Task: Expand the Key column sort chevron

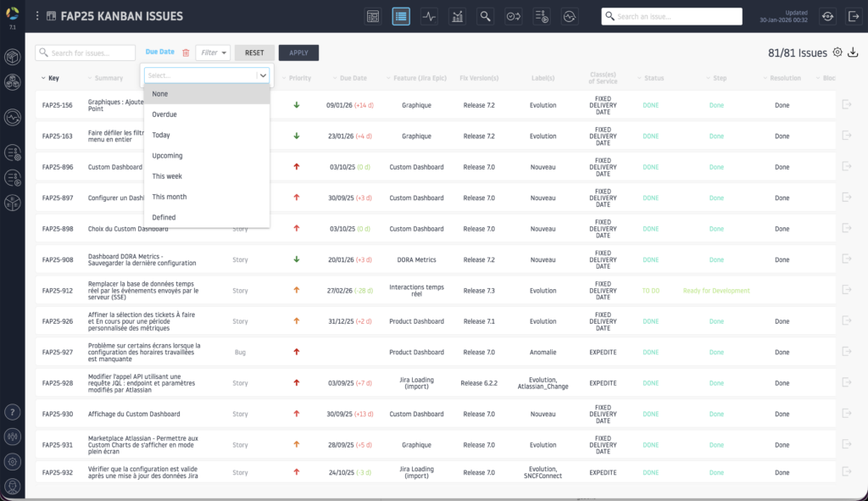Action: [x=43, y=78]
